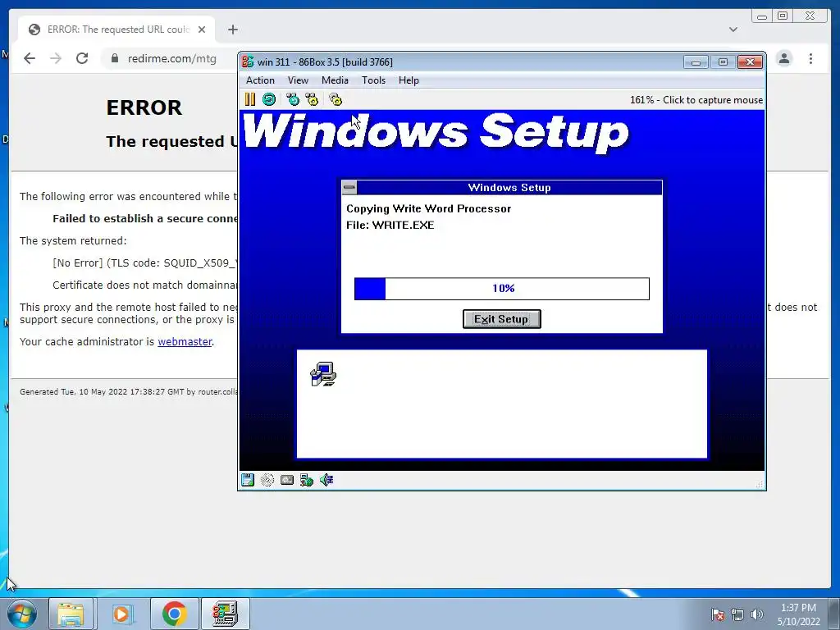
Task: Go forward in Chrome browser
Action: click(56, 58)
